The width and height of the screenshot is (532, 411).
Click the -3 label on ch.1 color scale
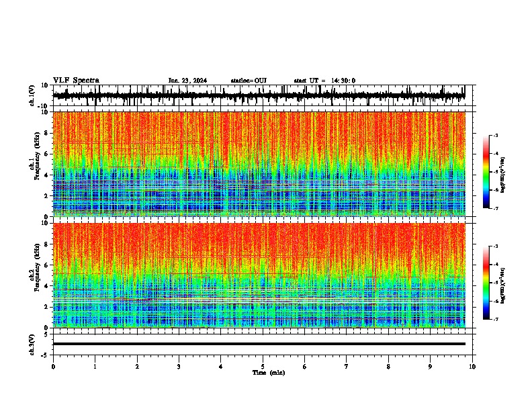pyautogui.click(x=496, y=135)
